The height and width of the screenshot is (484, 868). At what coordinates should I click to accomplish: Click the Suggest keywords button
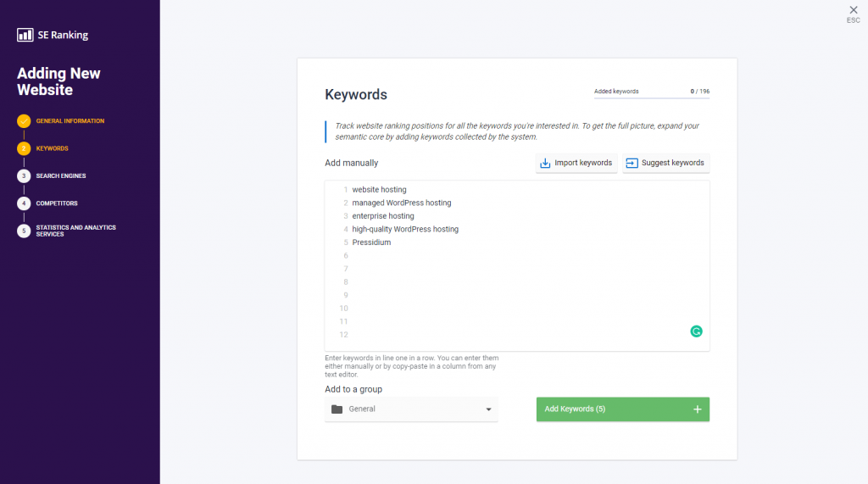[x=666, y=163]
